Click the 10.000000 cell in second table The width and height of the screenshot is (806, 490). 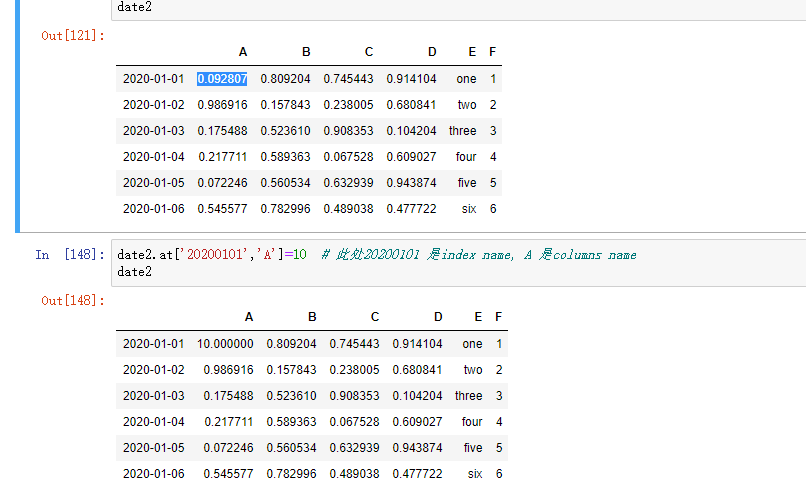[x=225, y=343]
